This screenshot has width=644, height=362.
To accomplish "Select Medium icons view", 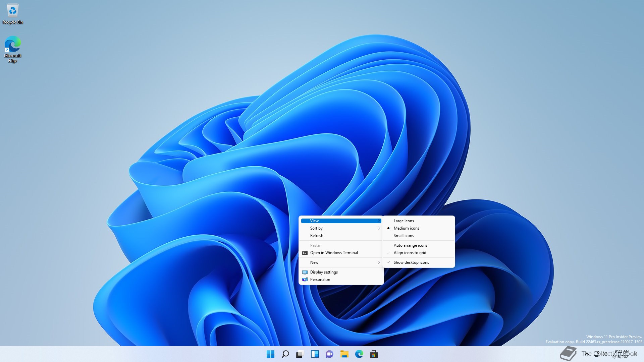I will (x=419, y=228).
